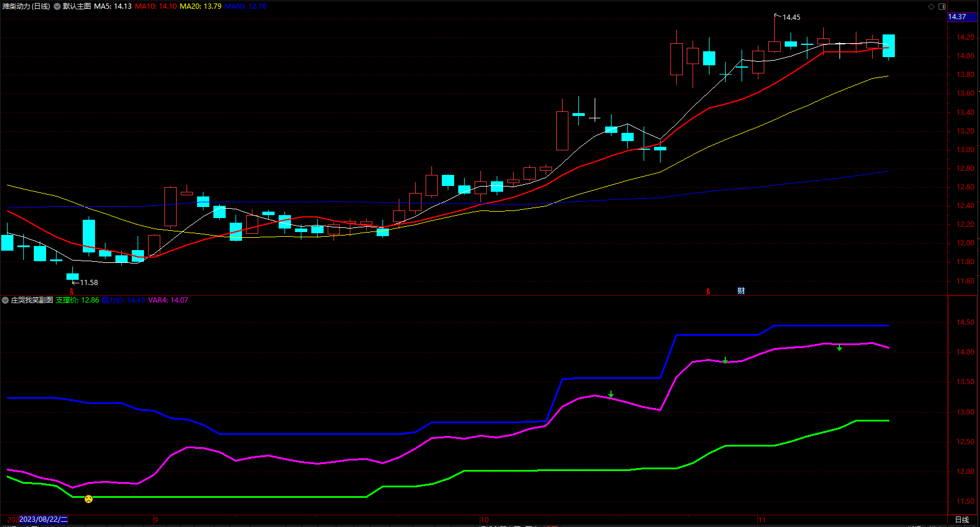Click the 阻力价: 14.45 label

(x=123, y=300)
